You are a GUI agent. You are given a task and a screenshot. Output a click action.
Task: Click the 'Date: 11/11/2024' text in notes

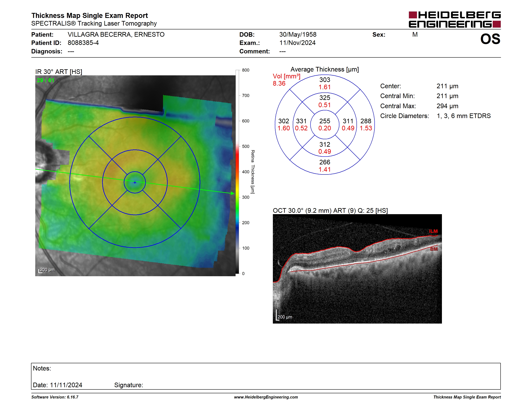(57, 385)
